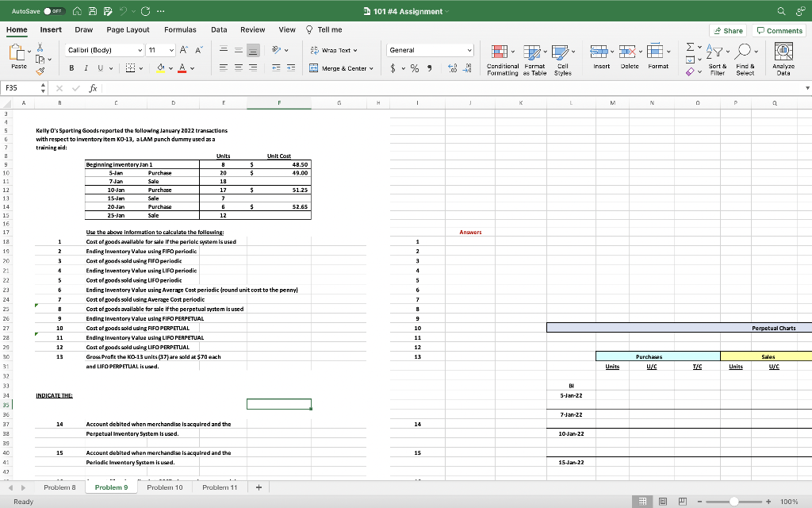
Task: Click the Share button
Action: [x=728, y=31]
